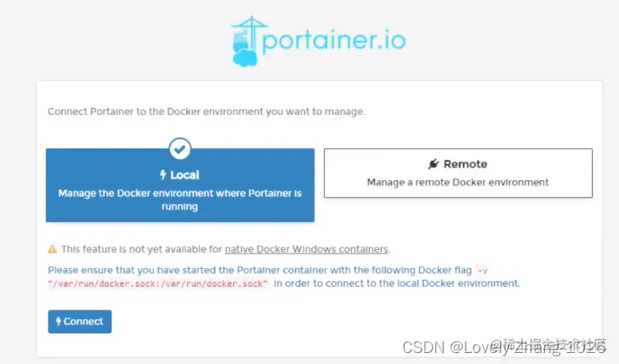Click the Portainer.io logo

click(318, 41)
